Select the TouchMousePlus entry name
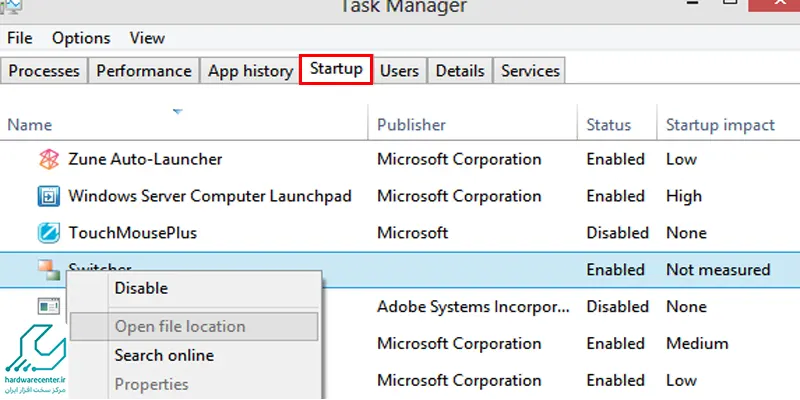 tap(133, 233)
